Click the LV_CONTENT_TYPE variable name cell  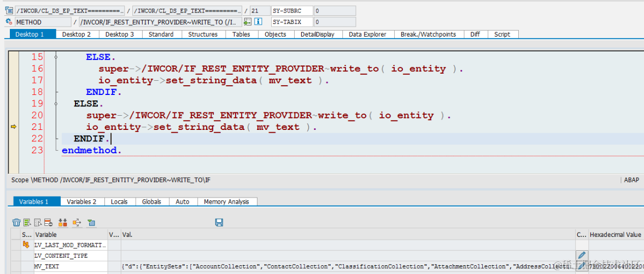point(70,255)
